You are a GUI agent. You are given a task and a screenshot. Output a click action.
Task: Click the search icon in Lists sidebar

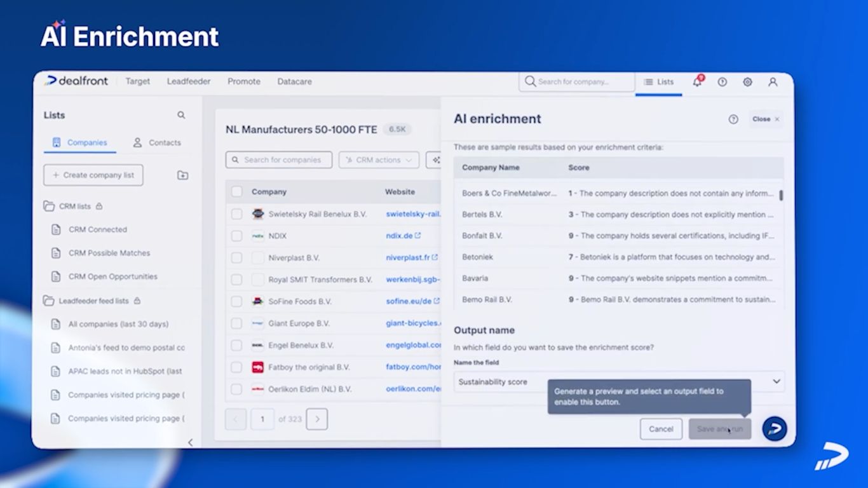click(x=181, y=115)
